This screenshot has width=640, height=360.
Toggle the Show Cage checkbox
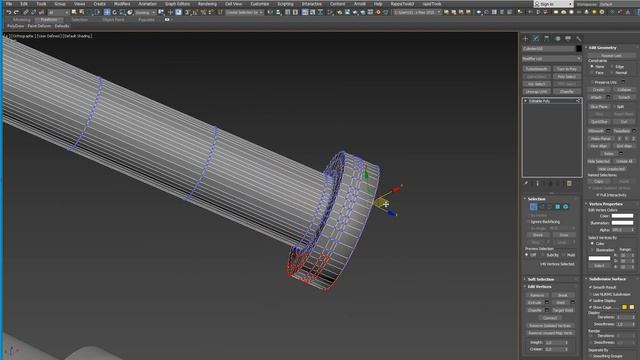(590, 307)
